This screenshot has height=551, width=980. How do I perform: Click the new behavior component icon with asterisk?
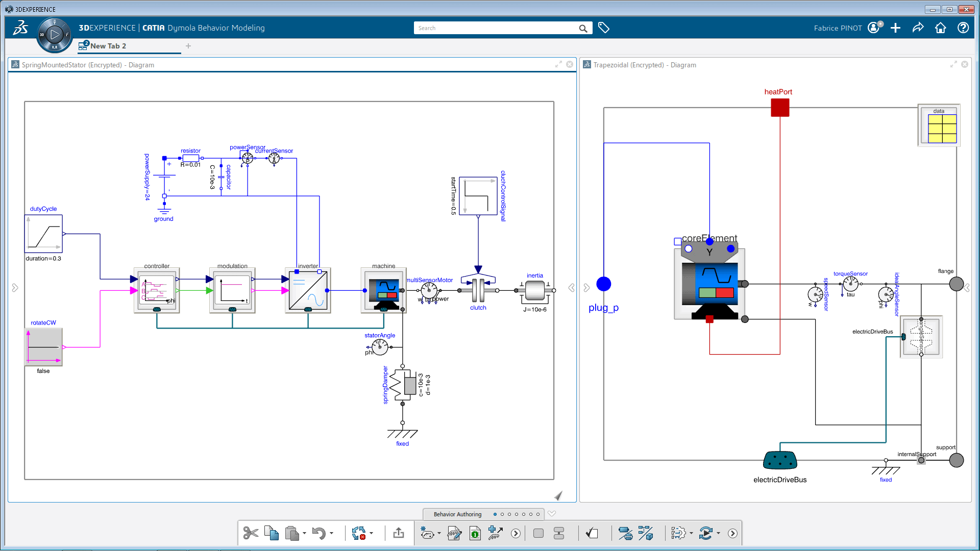coord(427,533)
